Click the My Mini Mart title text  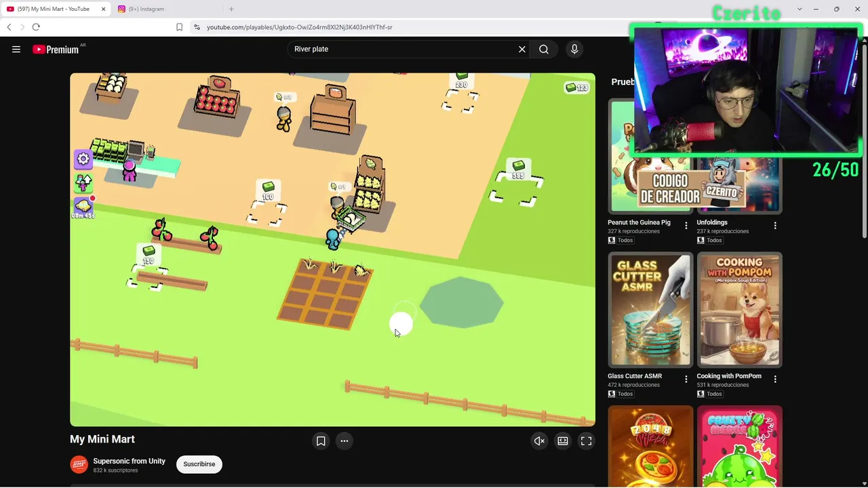pyautogui.click(x=102, y=439)
